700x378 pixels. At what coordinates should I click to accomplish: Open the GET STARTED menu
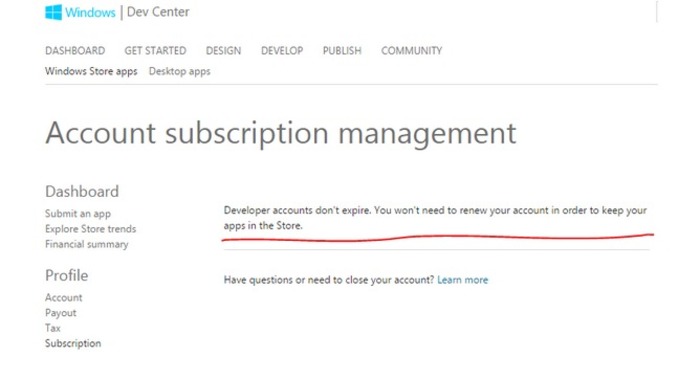tap(155, 50)
